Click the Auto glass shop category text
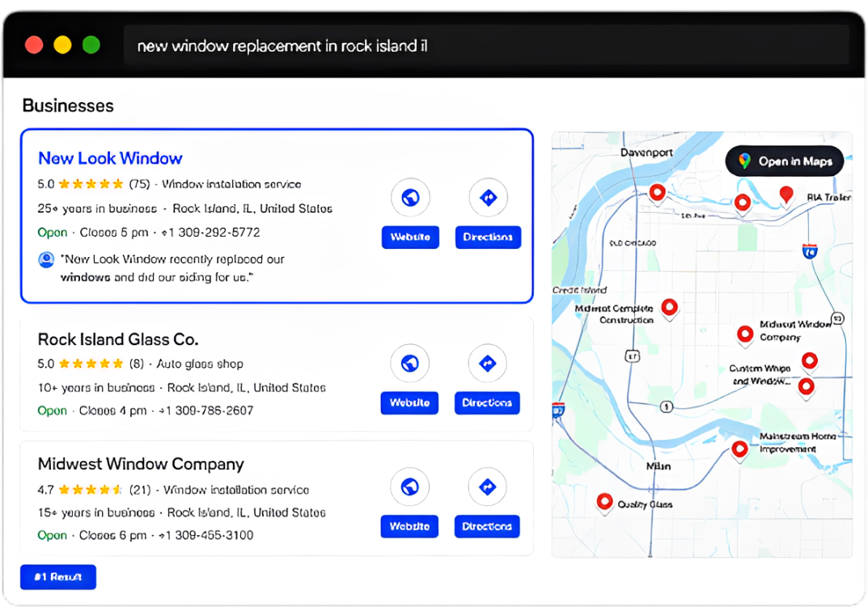Image resolution: width=868 pixels, height=616 pixels. tap(200, 364)
